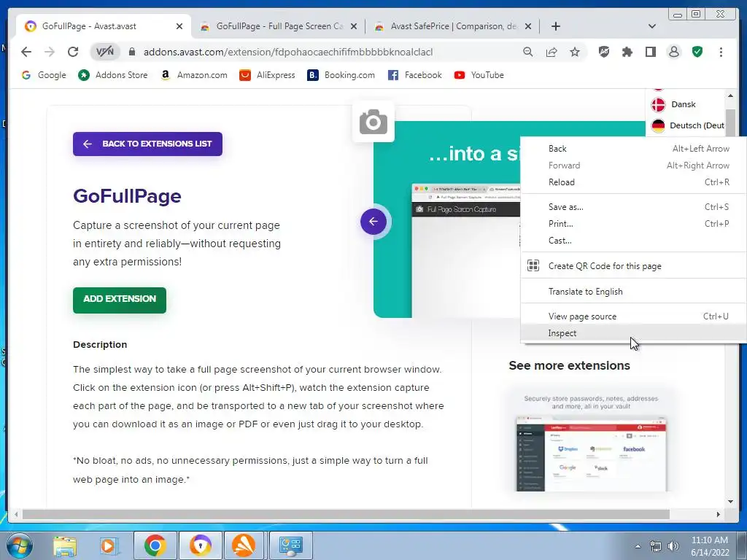Click the network tray icon
Screen dimensions: 747x560
click(656, 546)
